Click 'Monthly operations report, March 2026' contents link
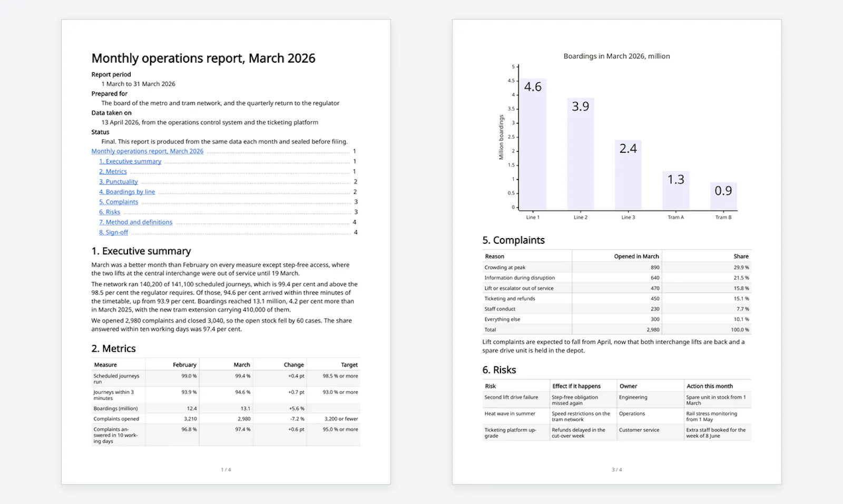This screenshot has width=843, height=504. [x=147, y=151]
